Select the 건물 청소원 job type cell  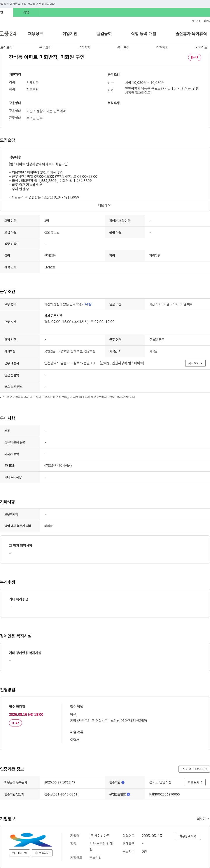(52, 232)
